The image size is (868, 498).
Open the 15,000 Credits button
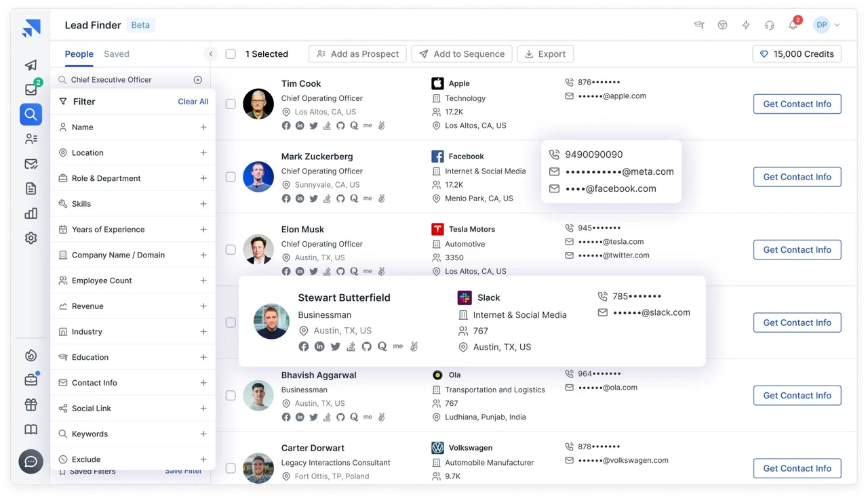(x=797, y=54)
